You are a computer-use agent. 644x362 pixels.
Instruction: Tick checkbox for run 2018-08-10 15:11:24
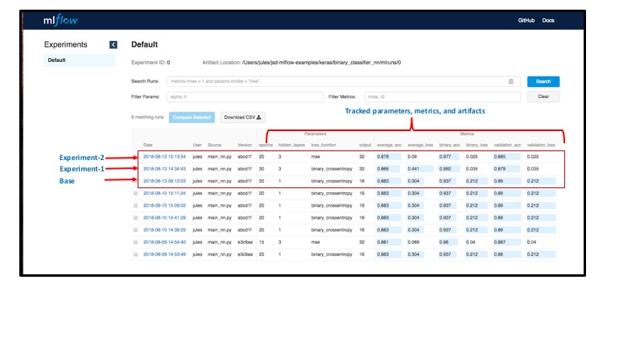[136, 193]
